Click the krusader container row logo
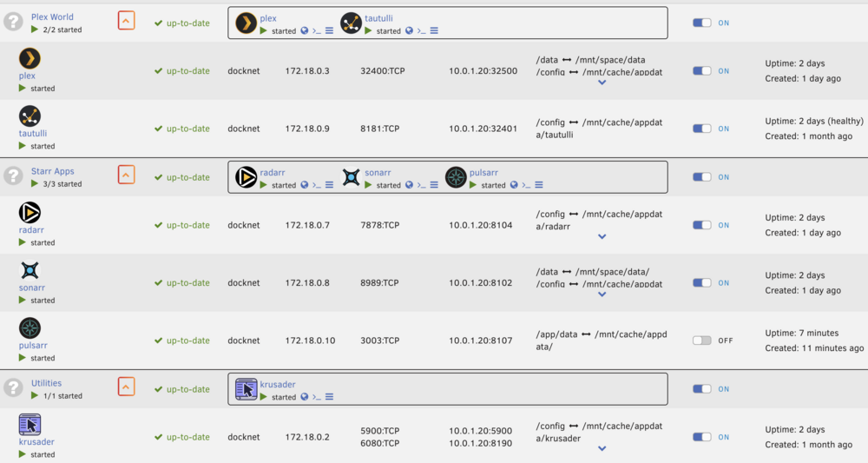The image size is (868, 463). 30,424
